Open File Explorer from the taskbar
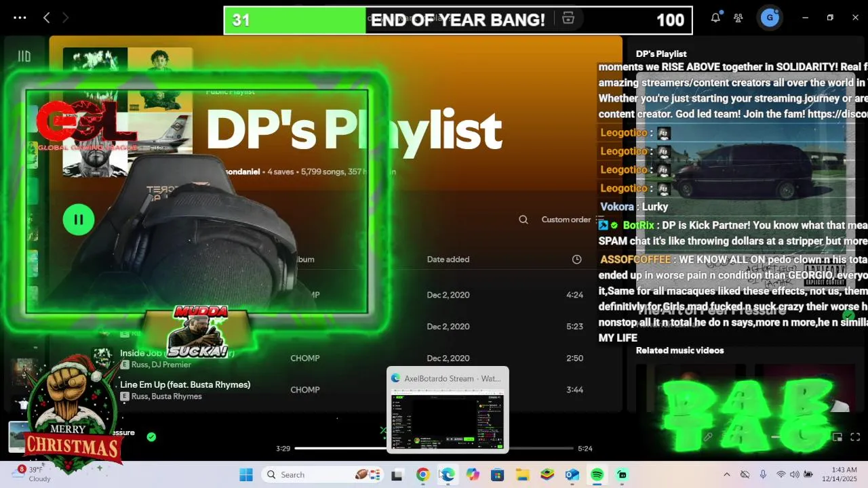The image size is (868, 488). [522, 474]
